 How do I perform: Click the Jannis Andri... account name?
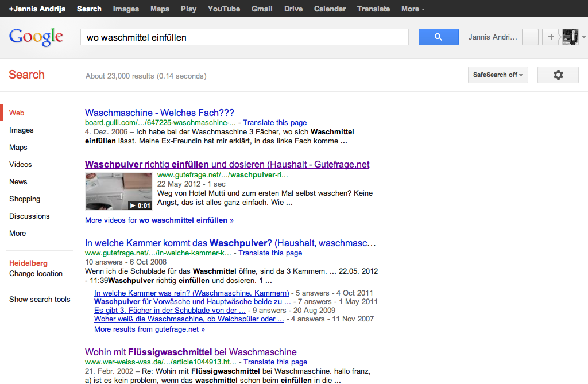(x=493, y=37)
